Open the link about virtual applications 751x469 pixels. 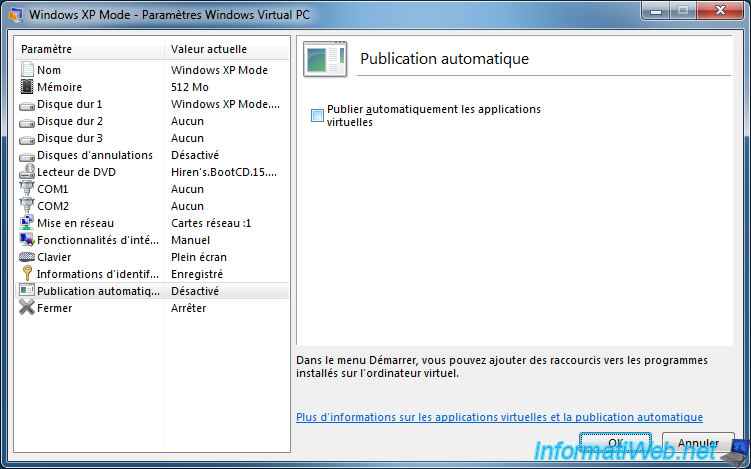(499, 417)
